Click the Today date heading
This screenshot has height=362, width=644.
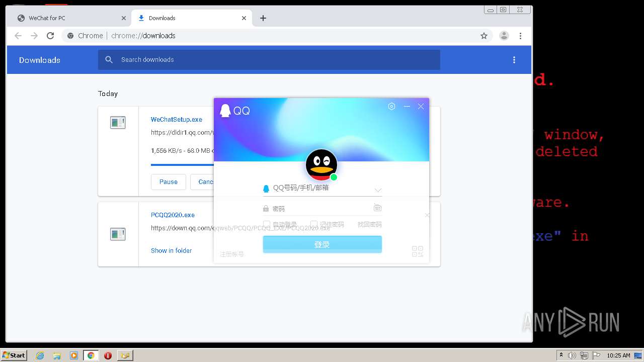[x=108, y=94]
